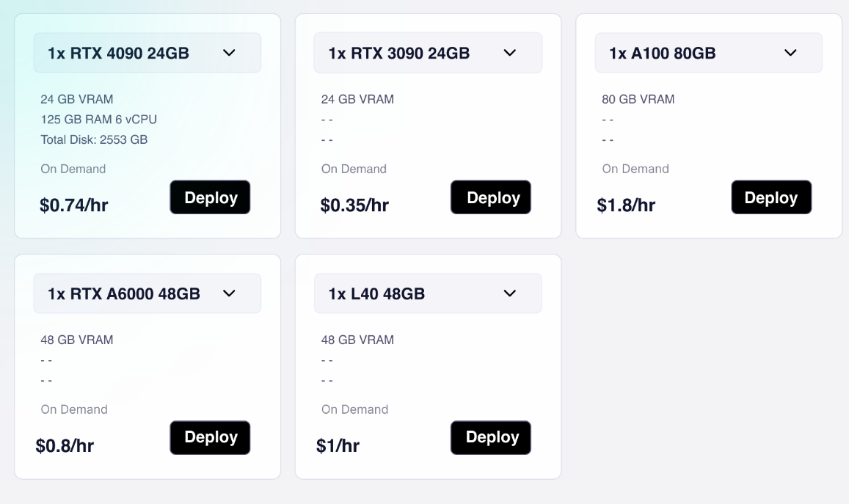Select the $1/hr price on L40 card
849x504 pixels.
(x=338, y=445)
